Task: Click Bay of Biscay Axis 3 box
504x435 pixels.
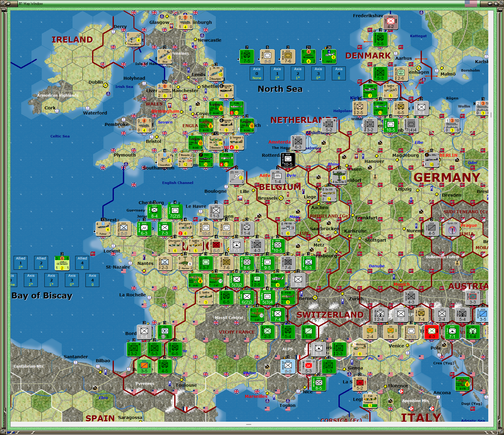Action: click(x=72, y=280)
